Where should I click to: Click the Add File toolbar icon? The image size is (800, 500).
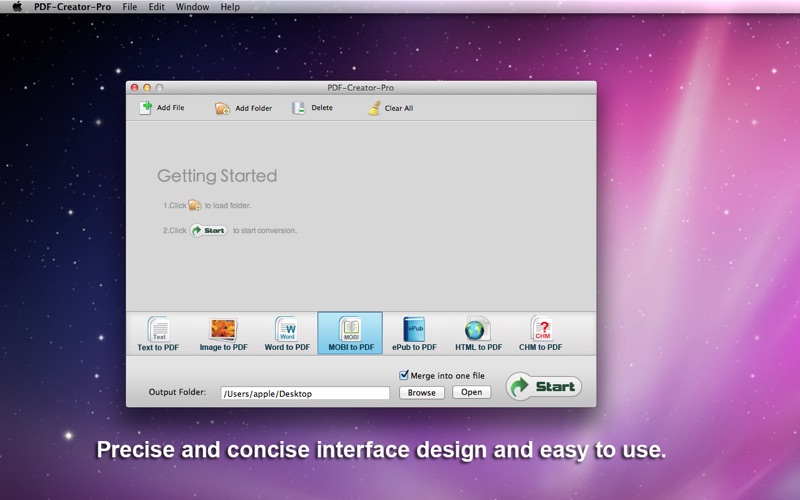[x=145, y=108]
